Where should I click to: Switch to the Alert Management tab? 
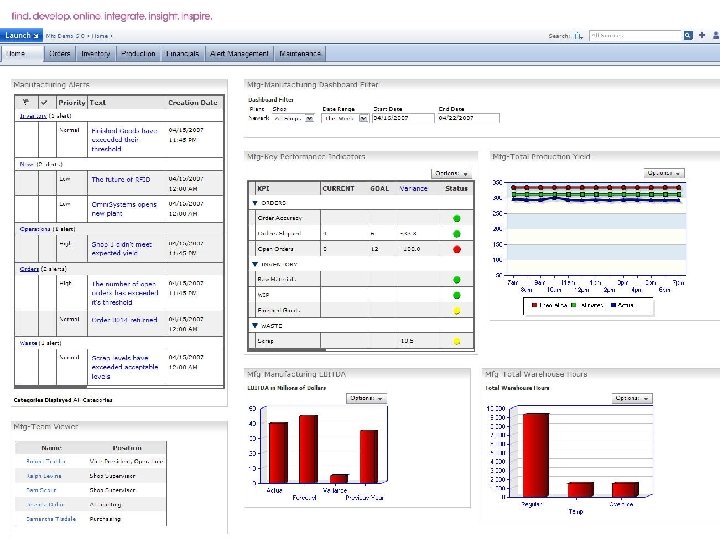[x=239, y=54]
